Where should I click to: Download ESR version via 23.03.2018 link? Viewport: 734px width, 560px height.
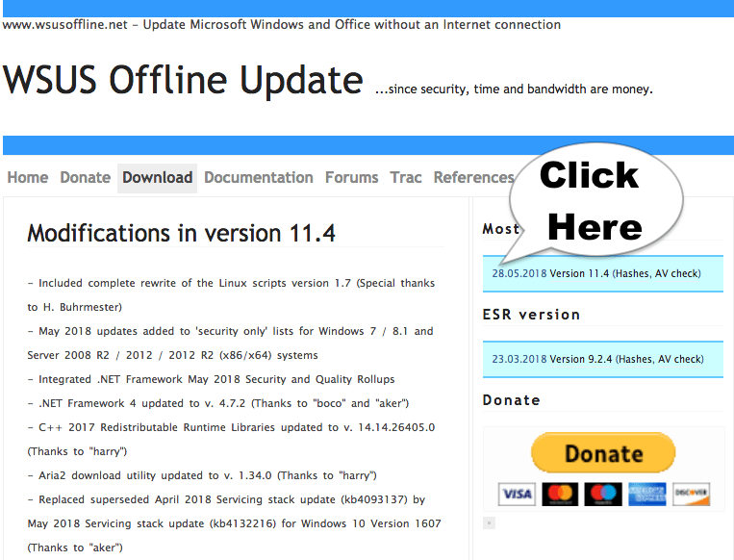pos(519,359)
